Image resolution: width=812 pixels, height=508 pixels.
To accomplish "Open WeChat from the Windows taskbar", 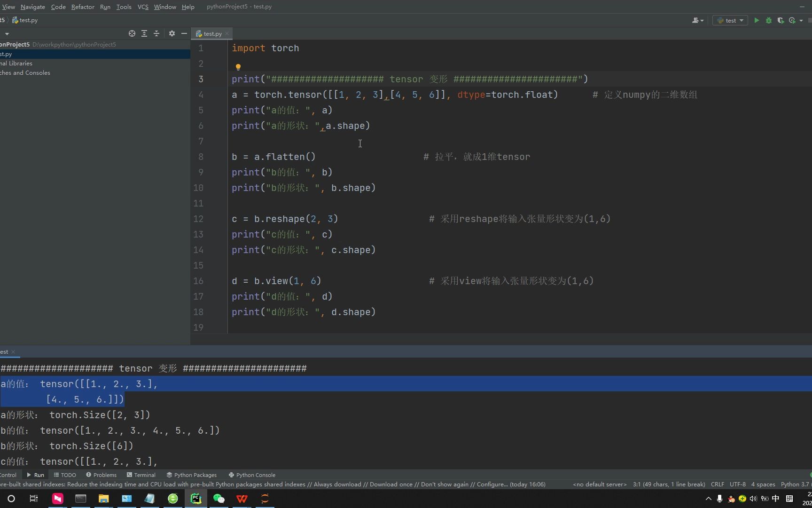I will tap(219, 499).
